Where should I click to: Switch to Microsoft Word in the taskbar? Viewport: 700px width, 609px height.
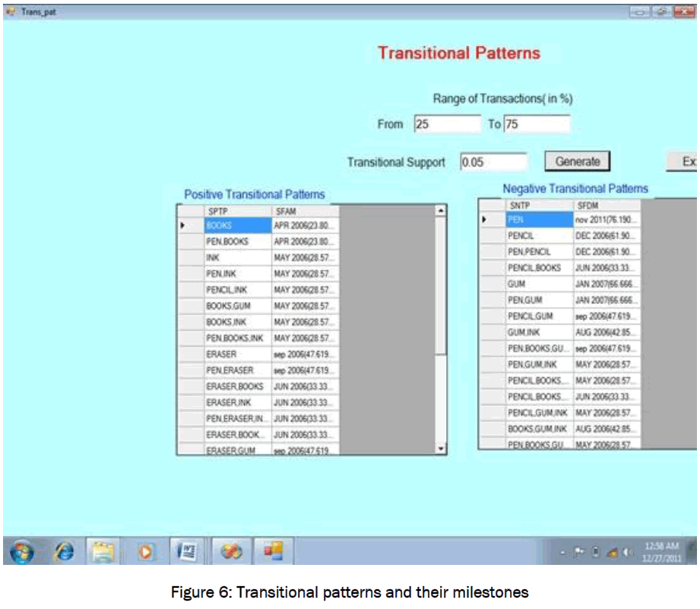185,553
